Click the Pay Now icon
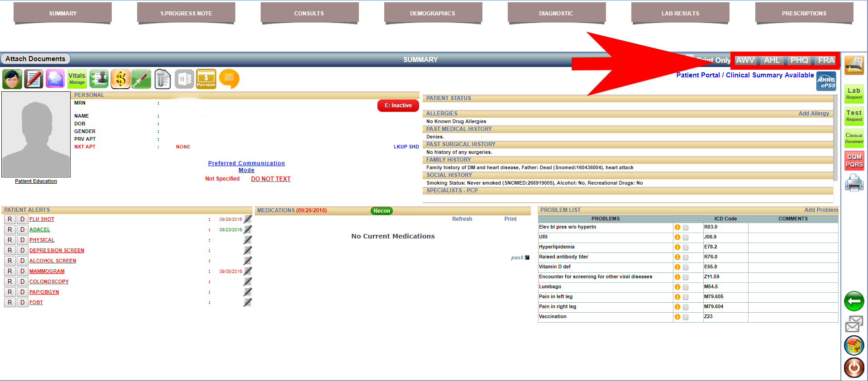Viewport: 868px width, 381px height. click(x=206, y=79)
